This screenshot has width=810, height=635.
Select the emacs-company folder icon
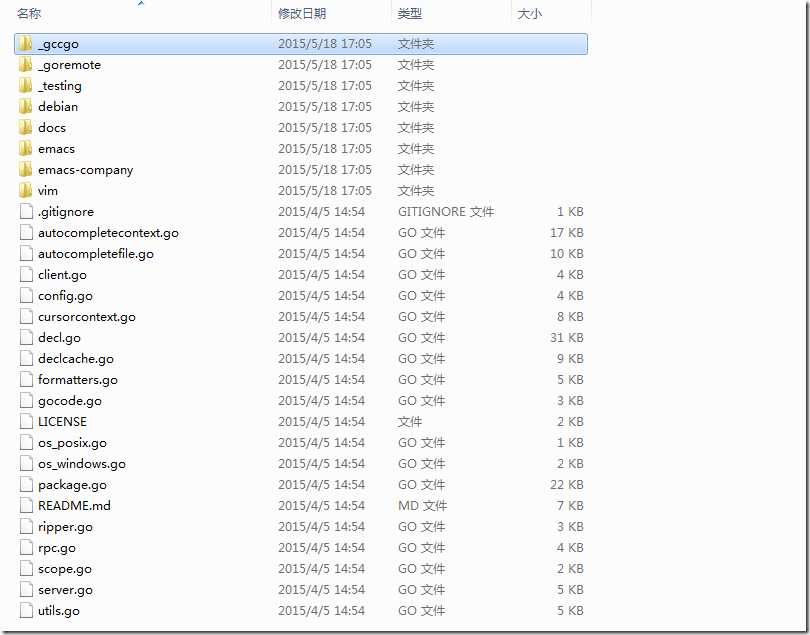click(25, 170)
